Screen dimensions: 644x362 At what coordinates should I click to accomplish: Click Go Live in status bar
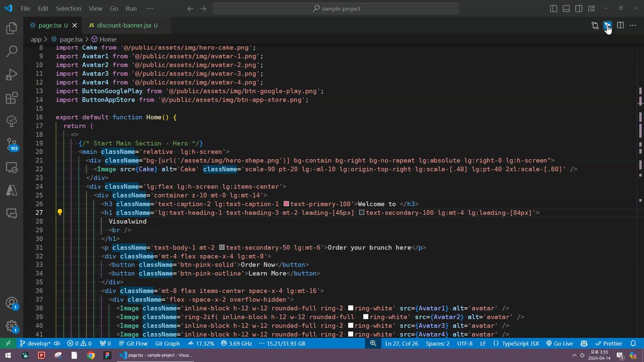(x=559, y=343)
